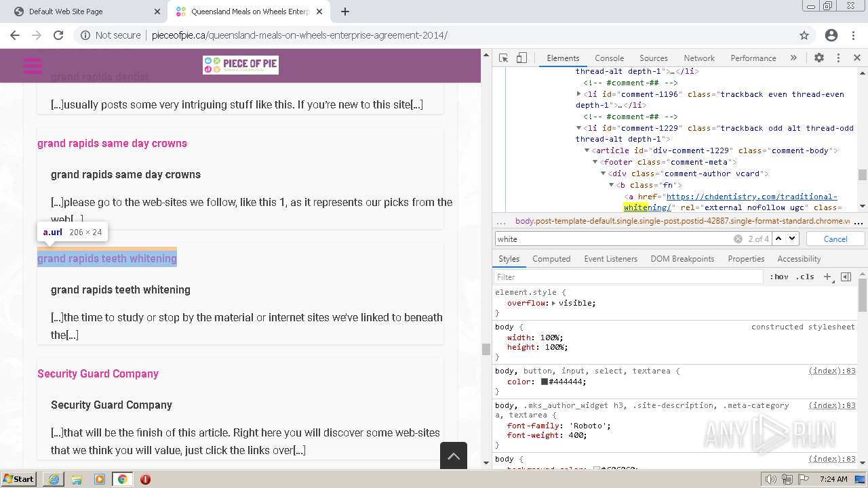
Task: Open the (index):83 source link for color
Action: coord(832,371)
